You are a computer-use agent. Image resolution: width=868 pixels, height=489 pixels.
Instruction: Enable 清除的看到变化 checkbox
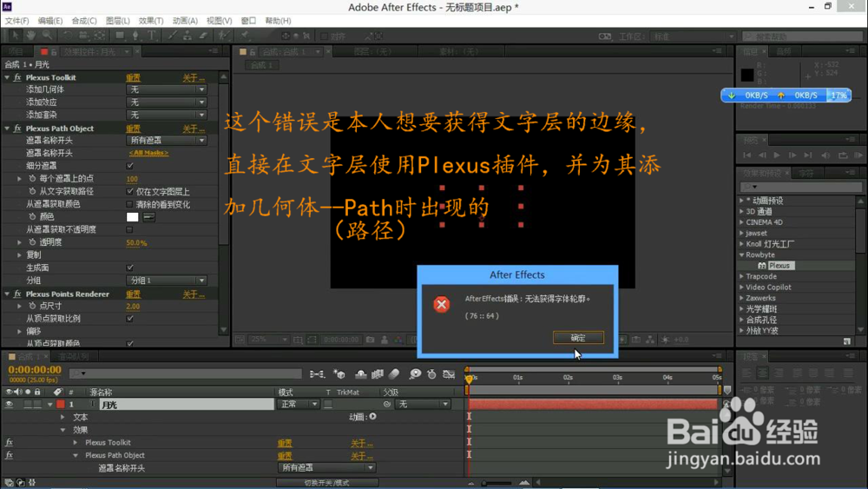coord(129,204)
